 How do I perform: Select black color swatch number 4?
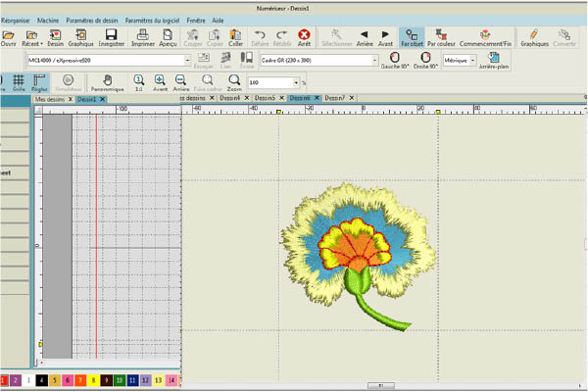click(x=42, y=378)
